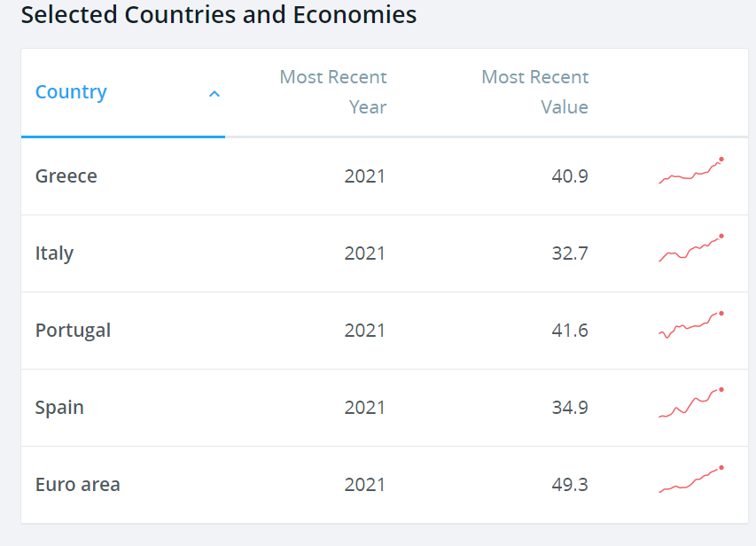Select the Euro area link

tap(77, 485)
